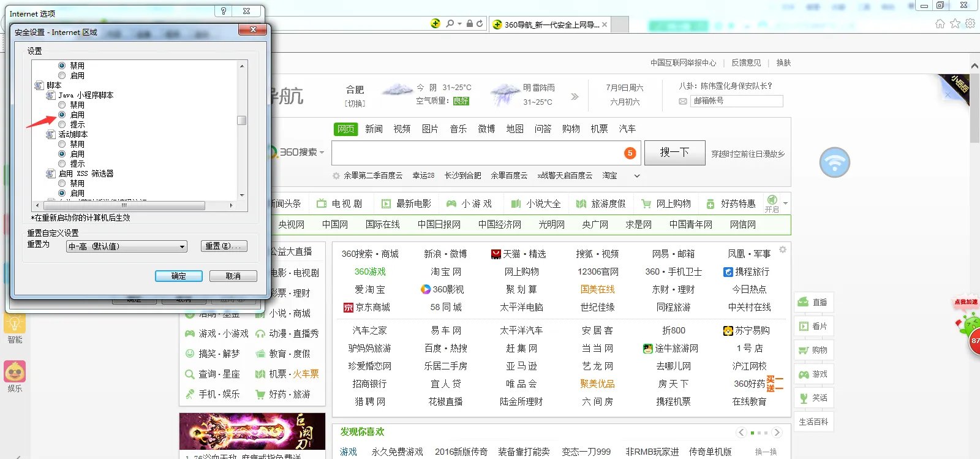Select 提示 under 活动脚本

pyautogui.click(x=62, y=164)
